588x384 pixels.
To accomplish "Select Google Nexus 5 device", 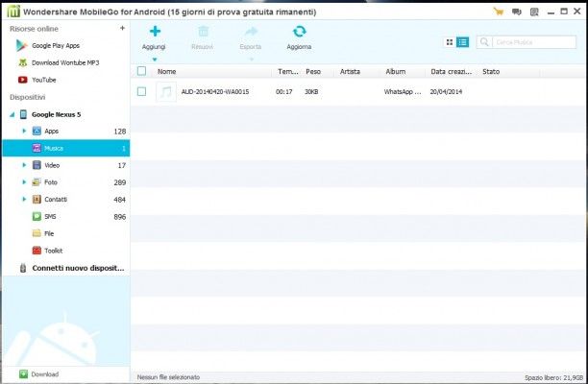I will 57,114.
